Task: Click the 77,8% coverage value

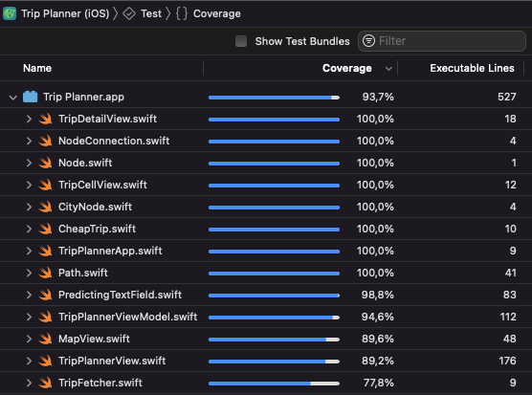Action: click(379, 383)
